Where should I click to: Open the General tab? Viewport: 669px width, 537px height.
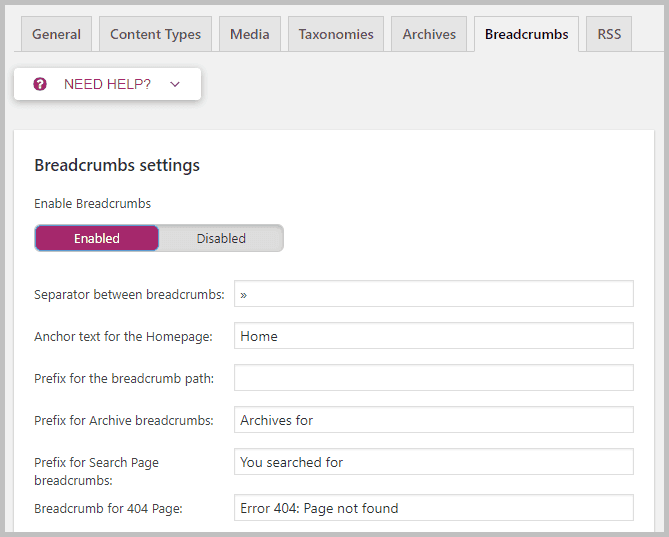[x=56, y=34]
